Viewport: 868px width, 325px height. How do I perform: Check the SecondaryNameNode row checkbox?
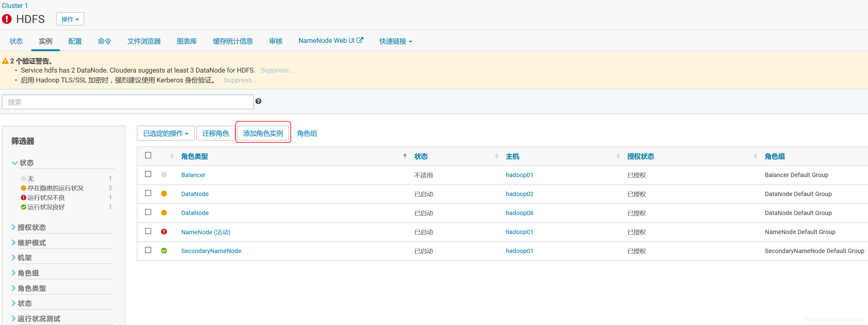click(148, 250)
